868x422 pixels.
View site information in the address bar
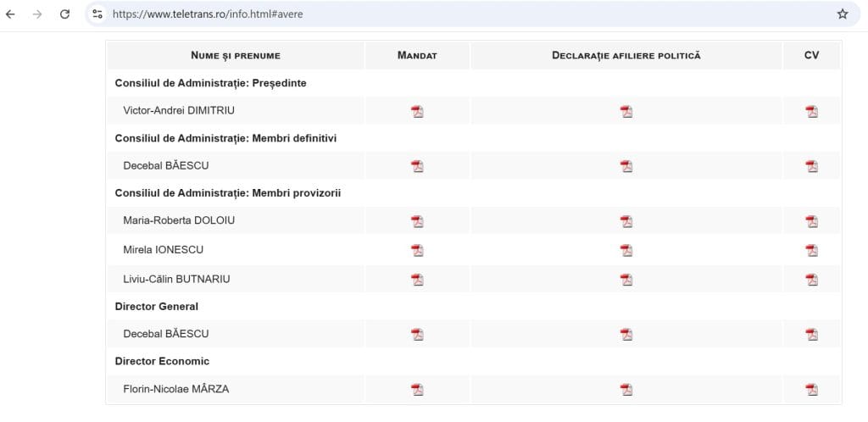[x=98, y=14]
